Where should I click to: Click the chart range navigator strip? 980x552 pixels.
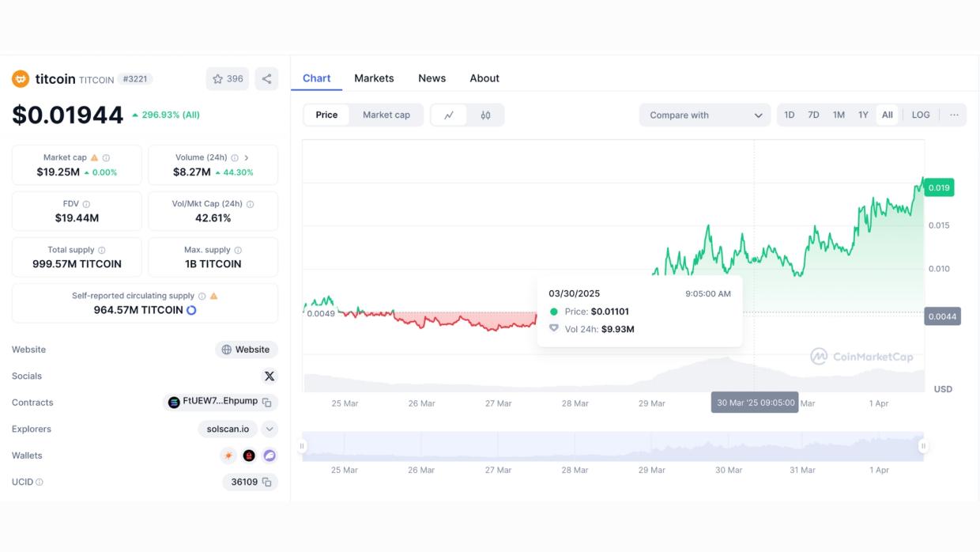(x=612, y=446)
